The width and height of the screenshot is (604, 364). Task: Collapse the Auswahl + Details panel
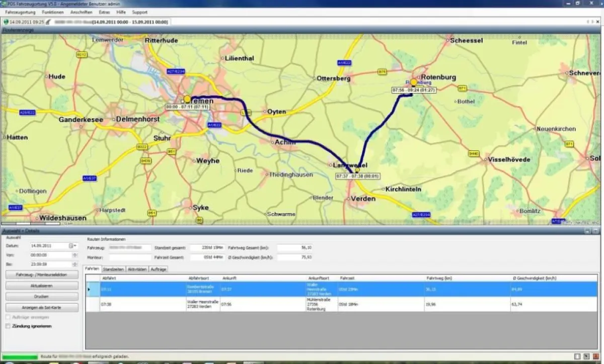[x=587, y=231]
